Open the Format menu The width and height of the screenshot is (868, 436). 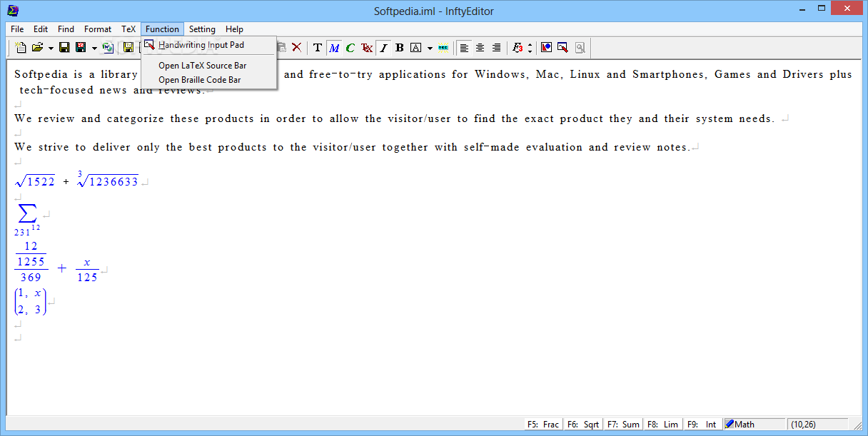coord(98,29)
